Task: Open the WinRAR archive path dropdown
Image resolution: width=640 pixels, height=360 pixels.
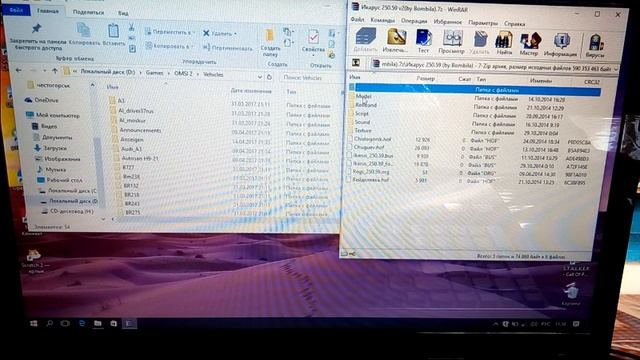Action: [616, 69]
